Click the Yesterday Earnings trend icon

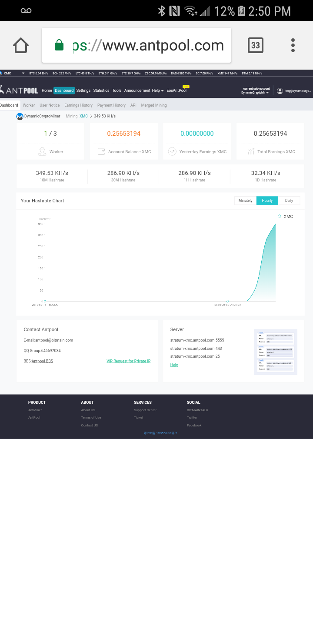(172, 151)
